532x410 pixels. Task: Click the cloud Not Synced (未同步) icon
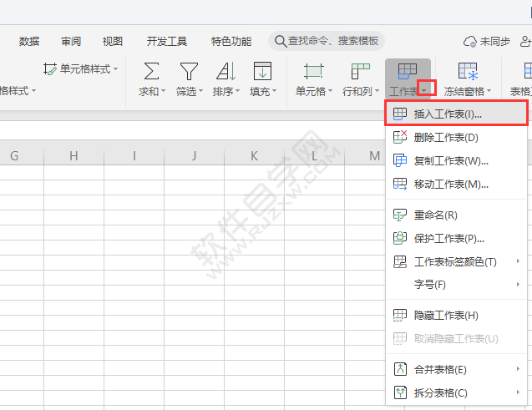(470, 41)
